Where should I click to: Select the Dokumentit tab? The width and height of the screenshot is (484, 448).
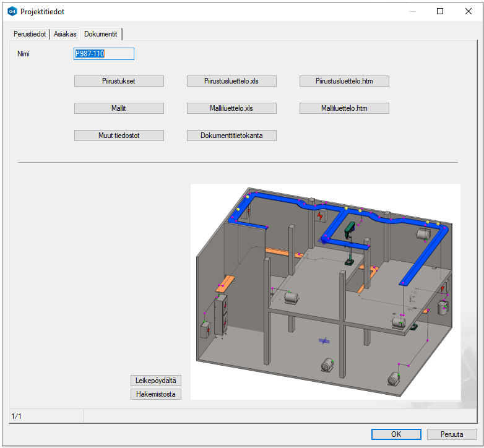click(x=101, y=34)
